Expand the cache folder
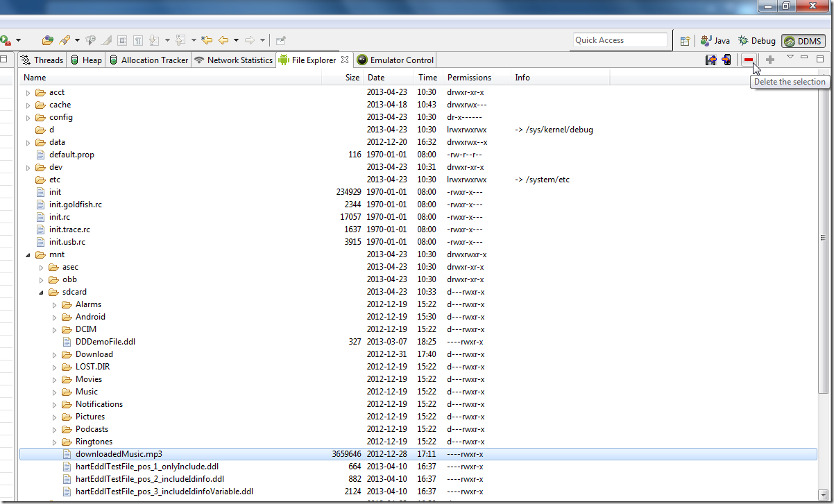834x504 pixels. 28,105
